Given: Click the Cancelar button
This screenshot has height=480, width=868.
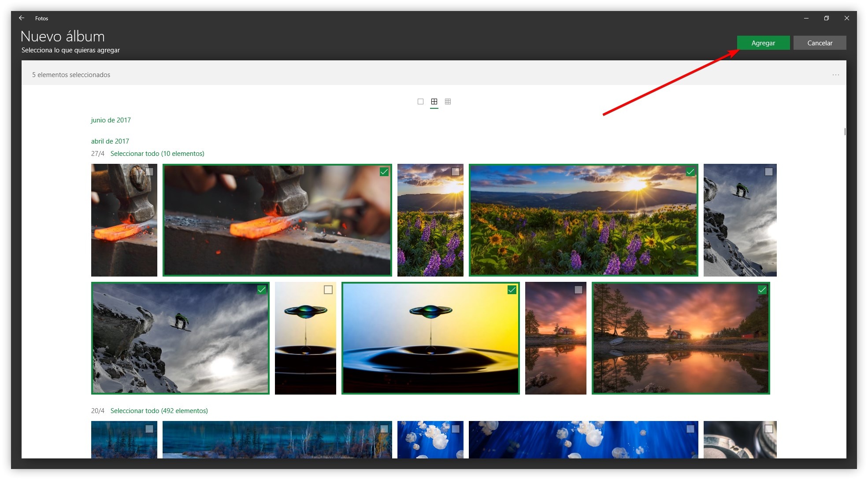Looking at the screenshot, I should (x=820, y=43).
